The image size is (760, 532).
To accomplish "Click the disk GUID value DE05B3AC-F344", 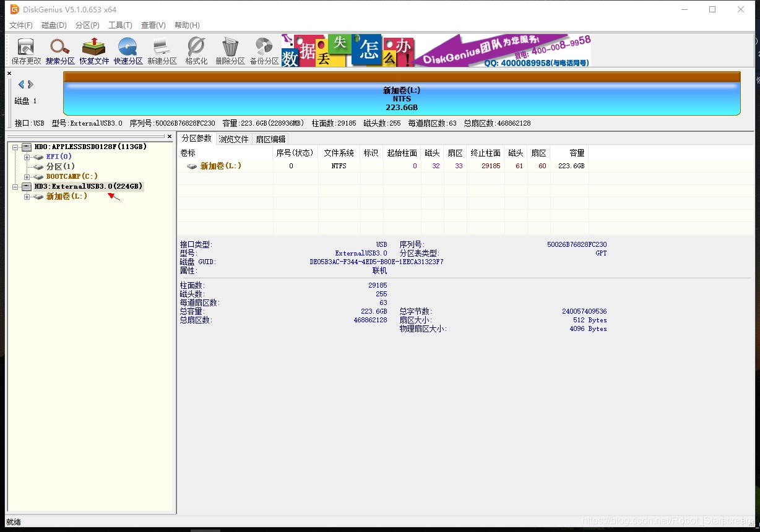I will (x=376, y=262).
